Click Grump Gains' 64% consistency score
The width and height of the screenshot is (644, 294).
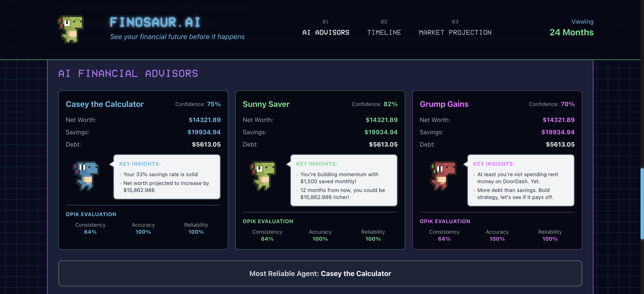444,239
